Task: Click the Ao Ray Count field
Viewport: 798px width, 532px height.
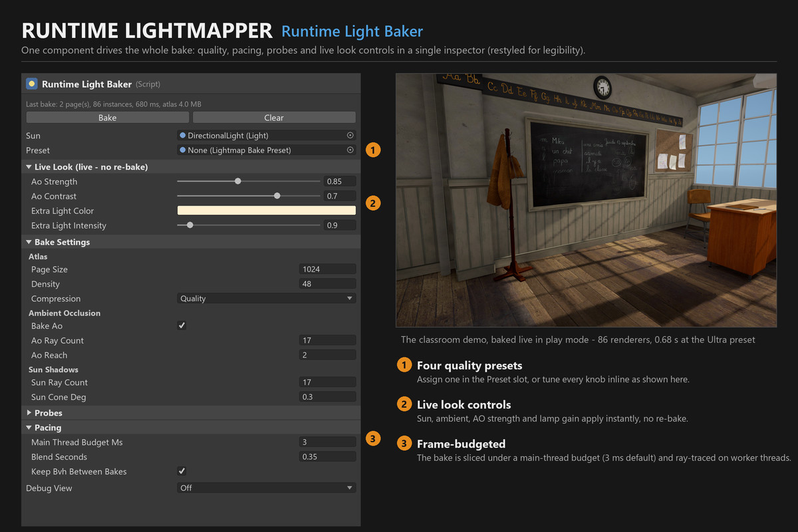Action: (328, 340)
